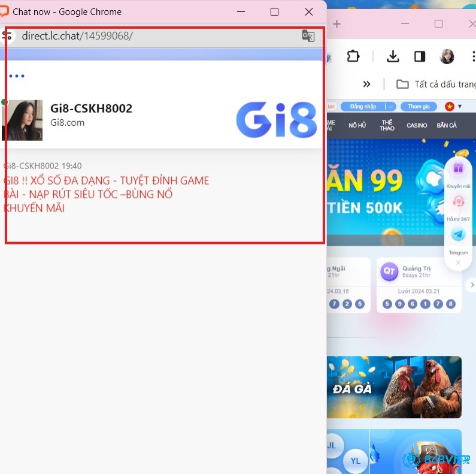The width and height of the screenshot is (476, 474).
Task: Click the Gi8-CSKH8002 agent avatar photo
Action: (x=22, y=120)
